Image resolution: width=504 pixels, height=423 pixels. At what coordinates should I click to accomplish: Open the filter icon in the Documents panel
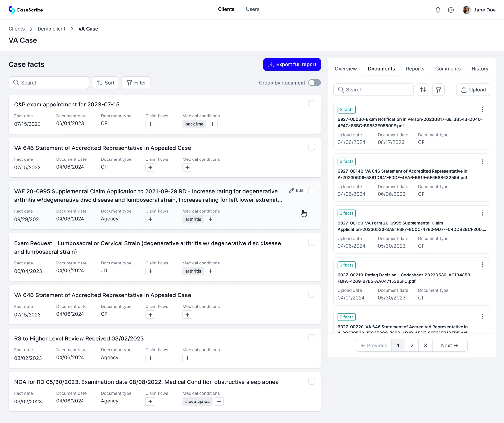[x=438, y=90]
